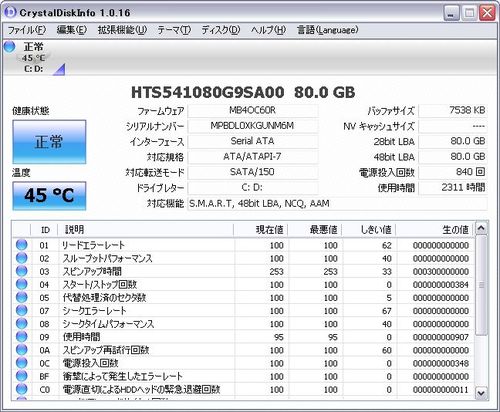
Task: Click status orb for 03 スピンアップ時間
Action: (22, 271)
